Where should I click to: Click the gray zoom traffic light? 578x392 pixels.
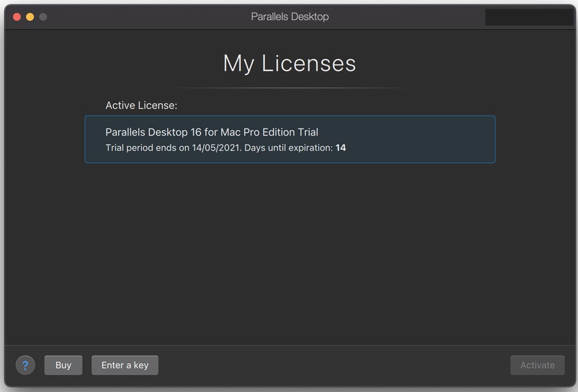[x=42, y=17]
